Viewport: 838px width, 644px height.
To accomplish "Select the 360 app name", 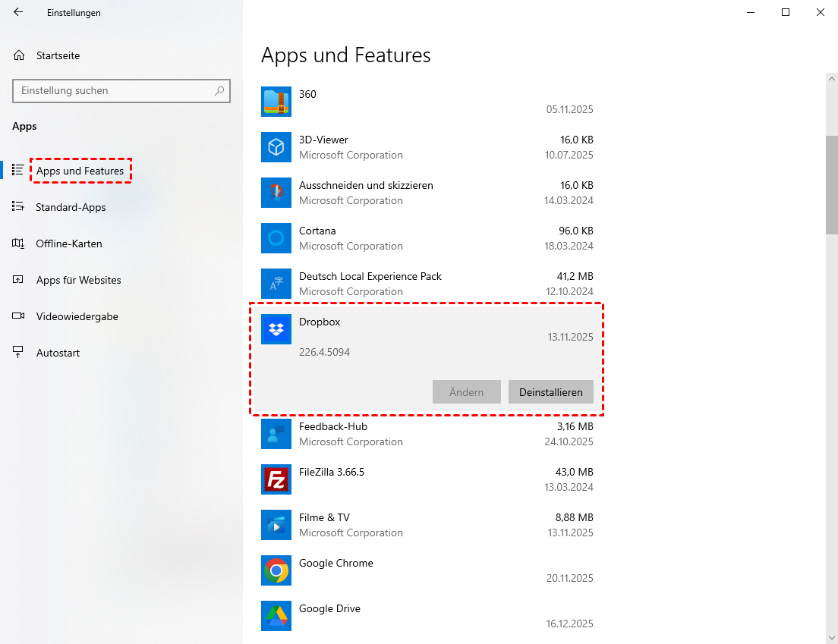I will click(x=307, y=94).
